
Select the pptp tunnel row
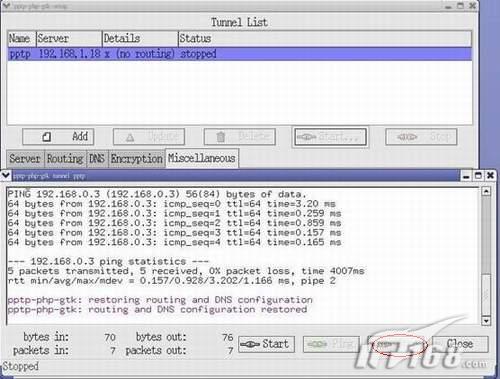pos(239,54)
